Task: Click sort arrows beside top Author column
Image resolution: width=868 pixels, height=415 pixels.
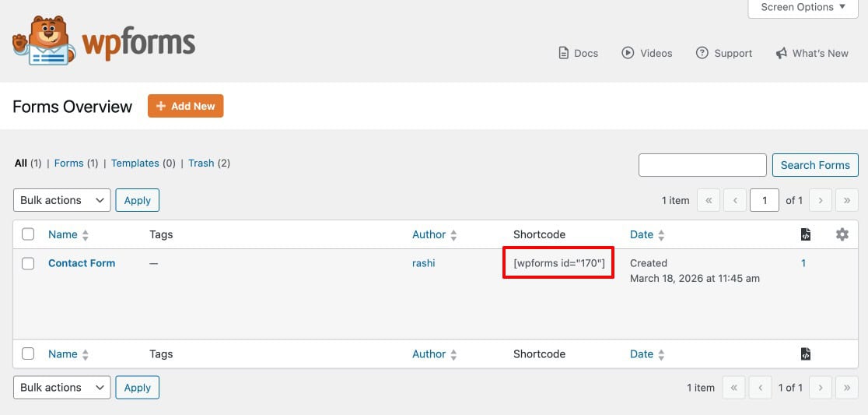Action: [x=453, y=235]
